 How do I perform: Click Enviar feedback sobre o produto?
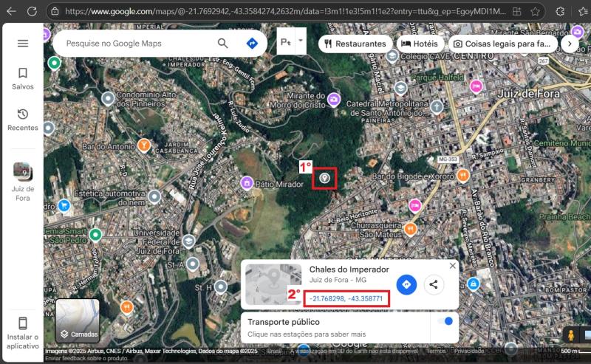(86, 358)
